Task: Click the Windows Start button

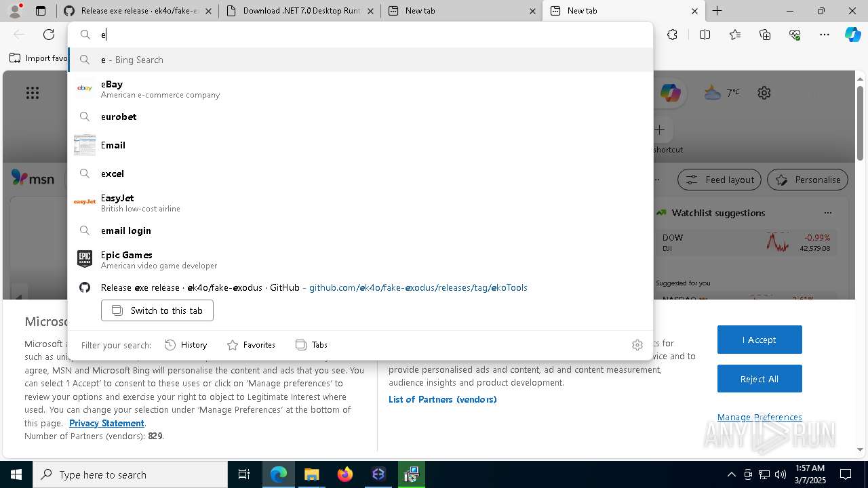Action: (x=16, y=474)
